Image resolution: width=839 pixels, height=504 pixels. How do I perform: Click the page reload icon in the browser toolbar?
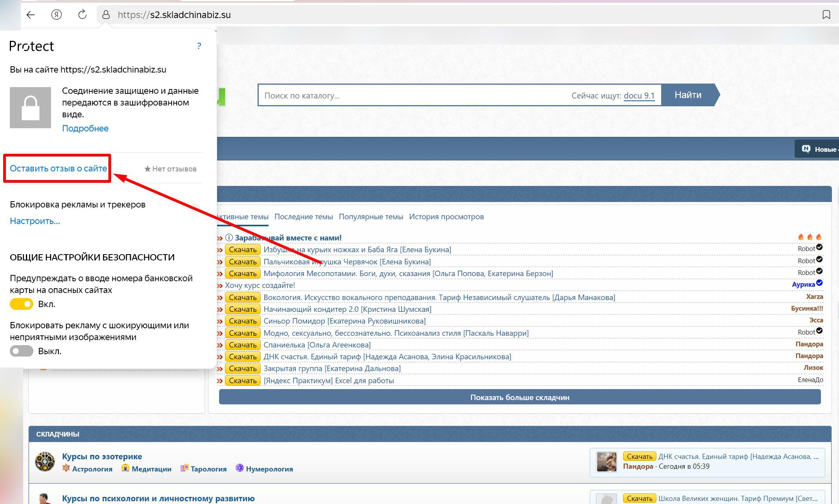82,15
